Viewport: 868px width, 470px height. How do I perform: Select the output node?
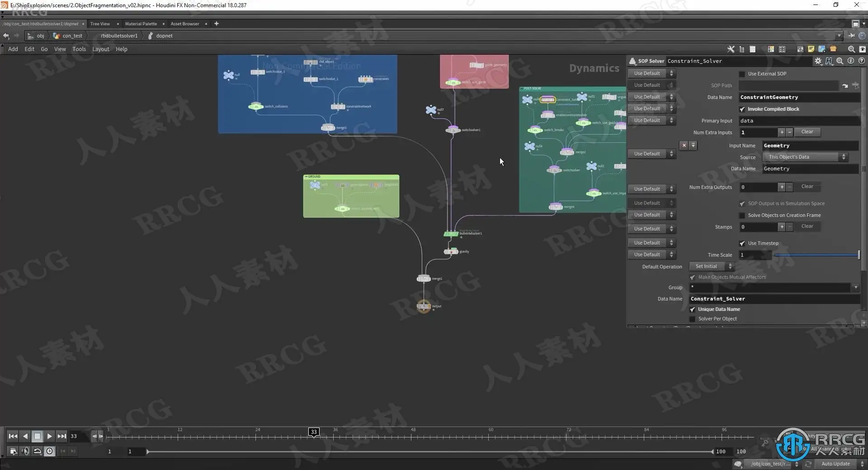424,306
